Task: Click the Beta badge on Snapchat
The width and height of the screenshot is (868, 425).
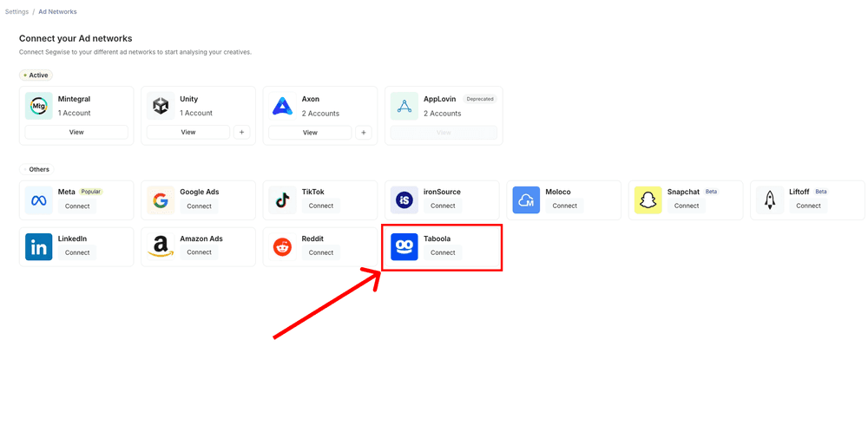Action: [711, 192]
